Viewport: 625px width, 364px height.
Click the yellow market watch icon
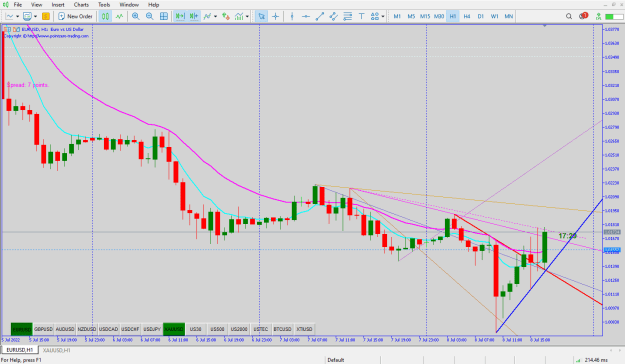[x=46, y=16]
